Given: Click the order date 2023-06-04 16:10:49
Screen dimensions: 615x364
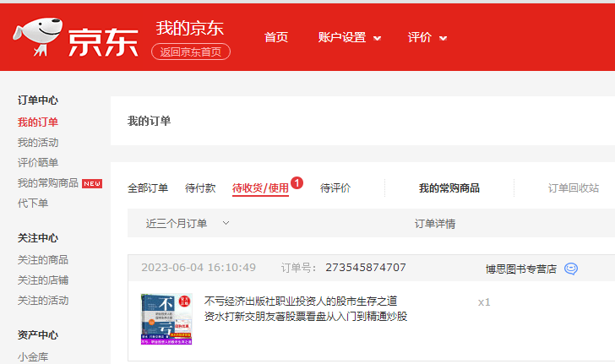Looking at the screenshot, I should (x=199, y=268).
